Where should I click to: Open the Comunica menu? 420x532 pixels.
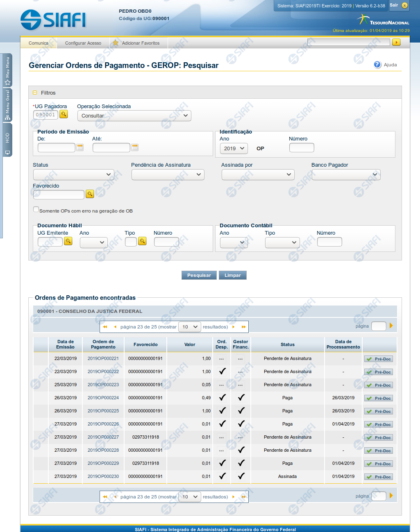tap(39, 43)
